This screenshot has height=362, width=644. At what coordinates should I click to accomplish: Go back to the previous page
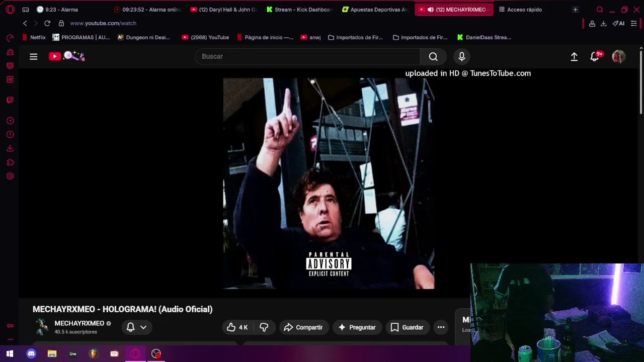25,23
